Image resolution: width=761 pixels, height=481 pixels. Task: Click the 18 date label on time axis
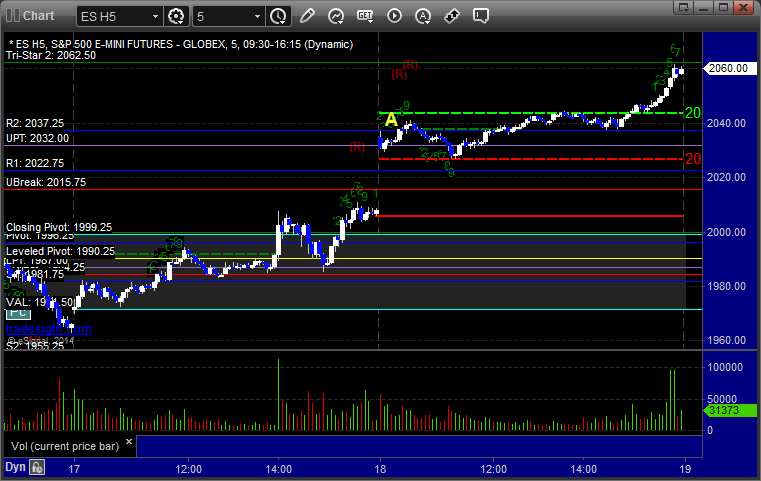[380, 469]
